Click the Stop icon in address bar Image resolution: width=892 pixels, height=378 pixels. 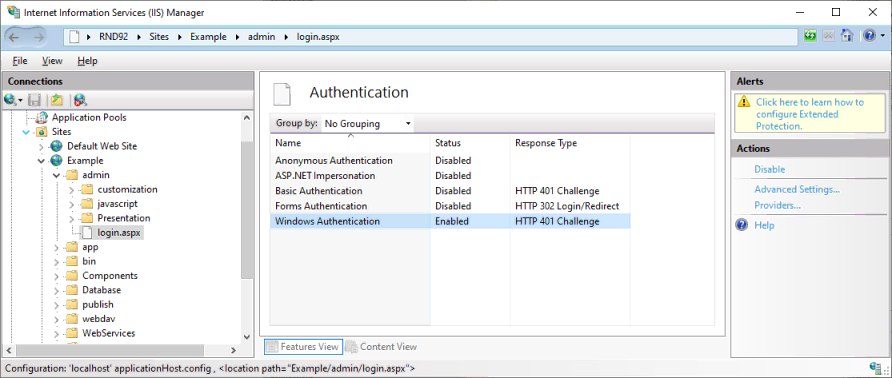[828, 36]
